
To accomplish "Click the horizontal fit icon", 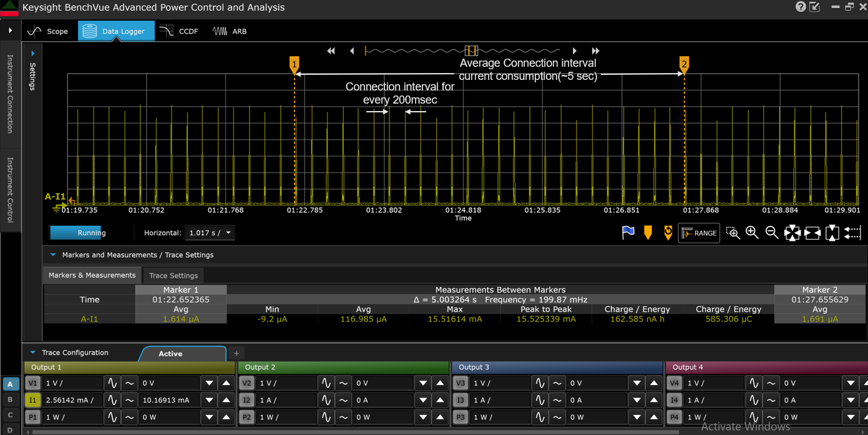I will coord(812,233).
